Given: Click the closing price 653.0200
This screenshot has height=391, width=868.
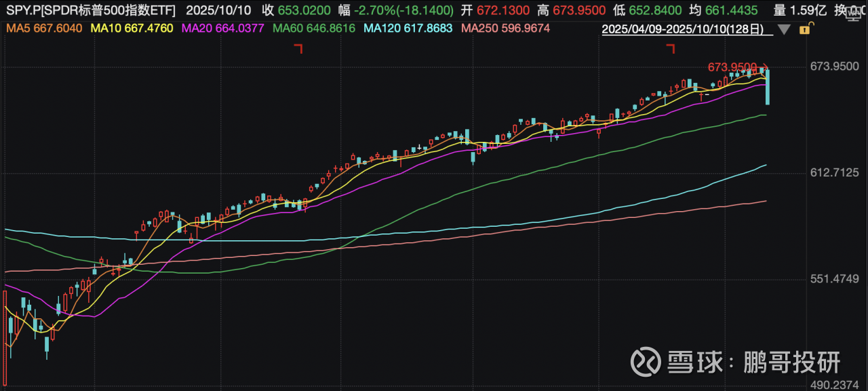Looking at the screenshot, I should pos(304,11).
